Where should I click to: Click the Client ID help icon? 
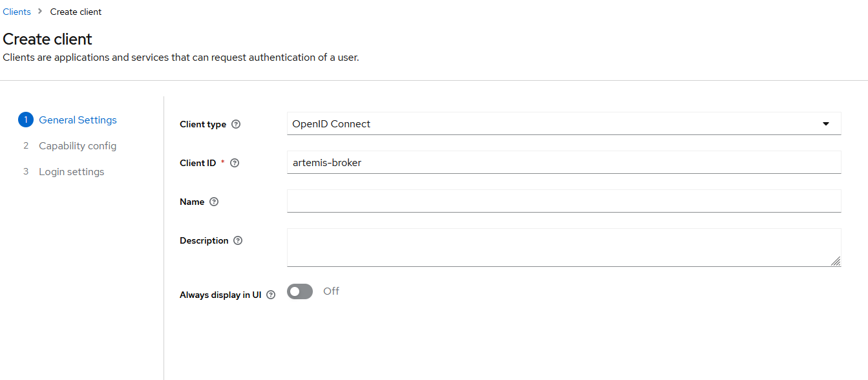pyautogui.click(x=234, y=162)
